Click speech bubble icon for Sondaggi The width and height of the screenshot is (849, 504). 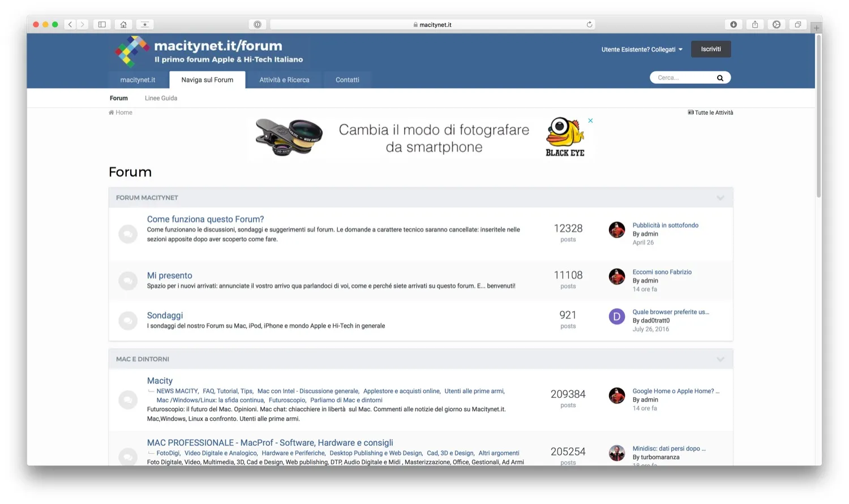128,321
